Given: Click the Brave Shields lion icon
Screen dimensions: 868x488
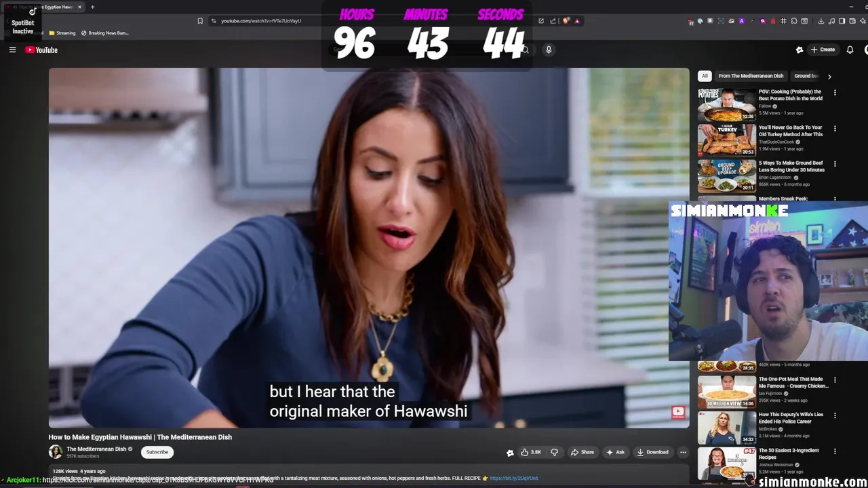Looking at the screenshot, I should click(x=566, y=21).
